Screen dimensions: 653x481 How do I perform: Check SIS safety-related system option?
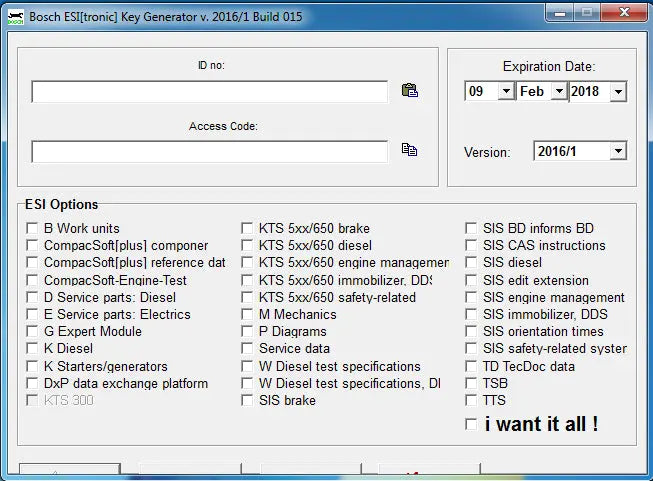pyautogui.click(x=471, y=348)
